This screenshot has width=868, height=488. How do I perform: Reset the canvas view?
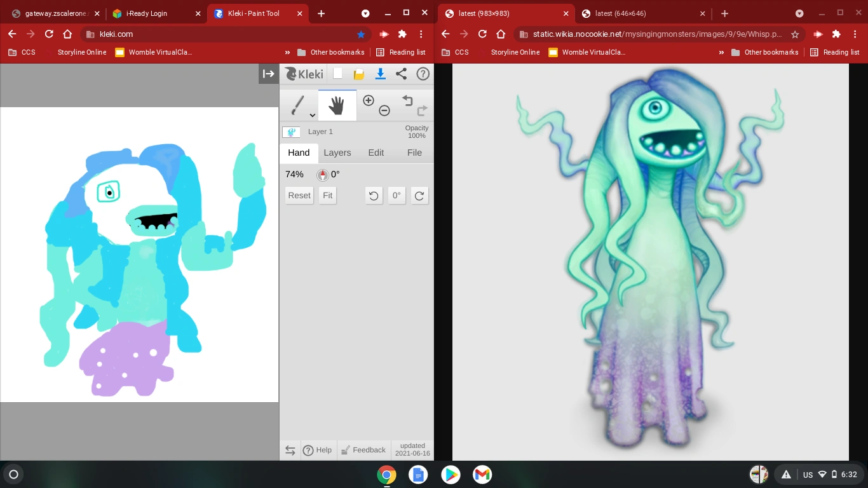[299, 195]
